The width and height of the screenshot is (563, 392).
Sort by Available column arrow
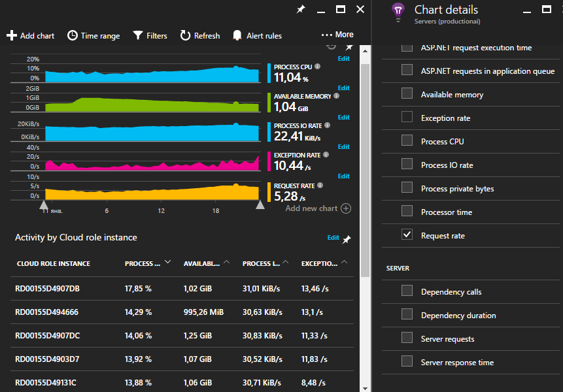click(x=226, y=263)
